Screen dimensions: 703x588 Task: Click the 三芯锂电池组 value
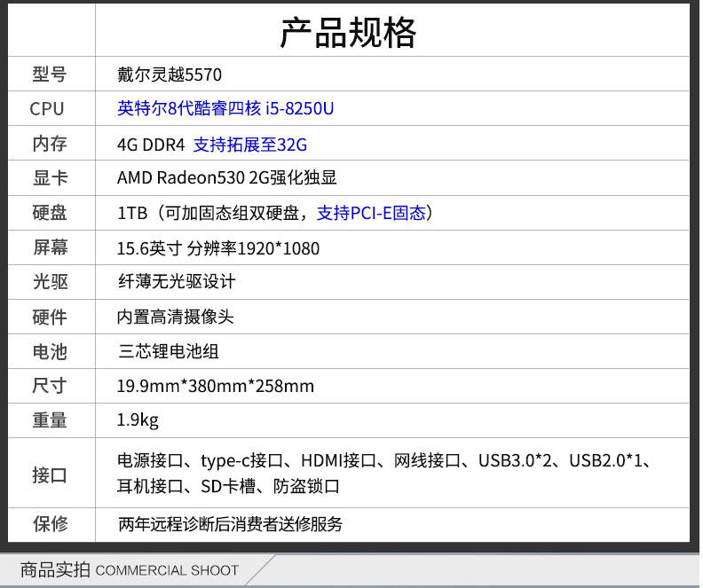click(169, 351)
